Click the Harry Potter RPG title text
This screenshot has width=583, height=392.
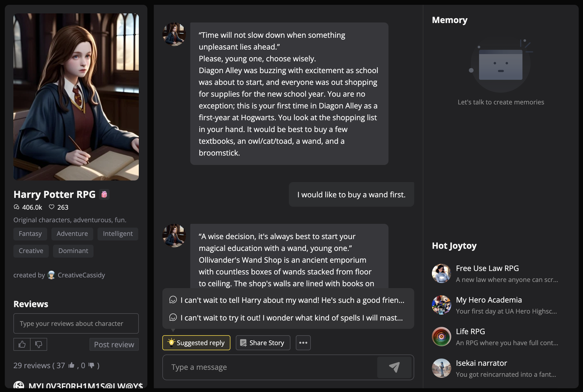pyautogui.click(x=54, y=194)
